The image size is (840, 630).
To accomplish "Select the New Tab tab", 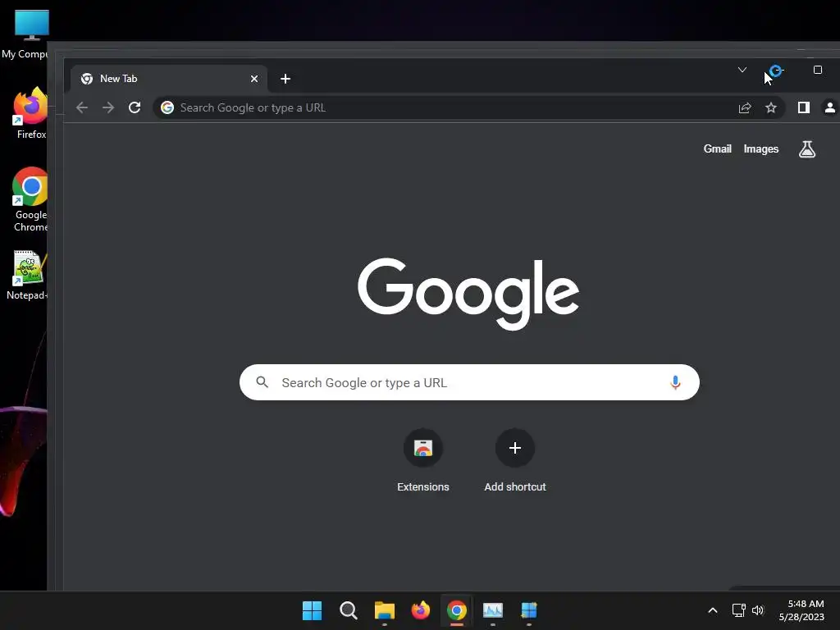I will 169,79.
